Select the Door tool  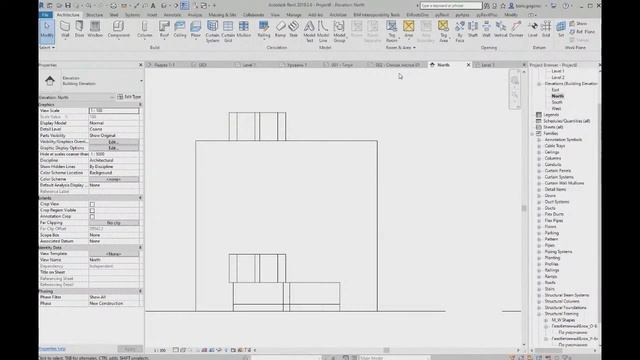tap(79, 30)
